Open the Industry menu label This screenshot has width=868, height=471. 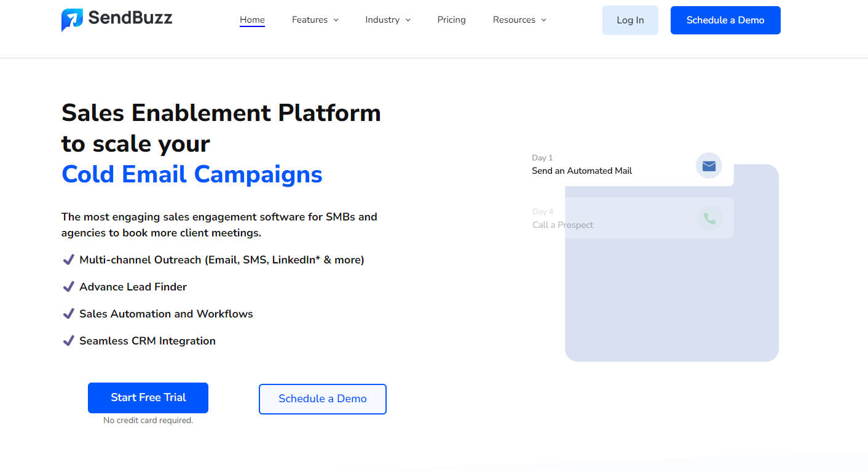[382, 20]
